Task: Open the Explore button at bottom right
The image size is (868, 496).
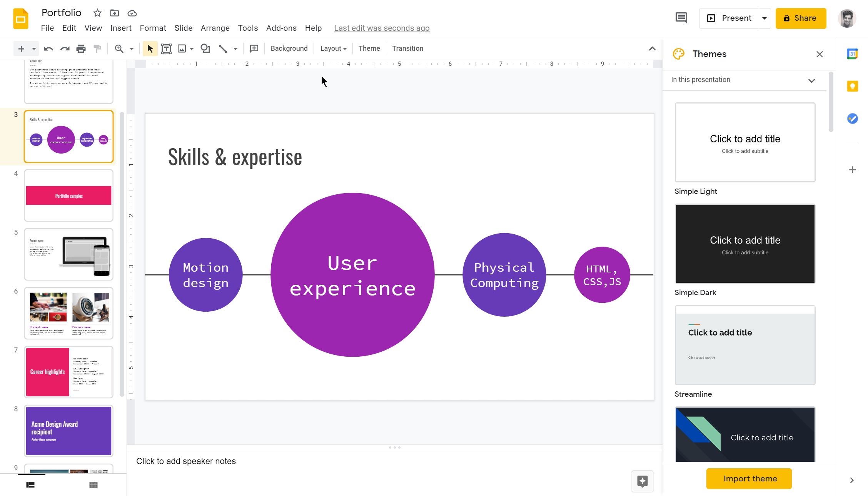Action: click(x=642, y=481)
